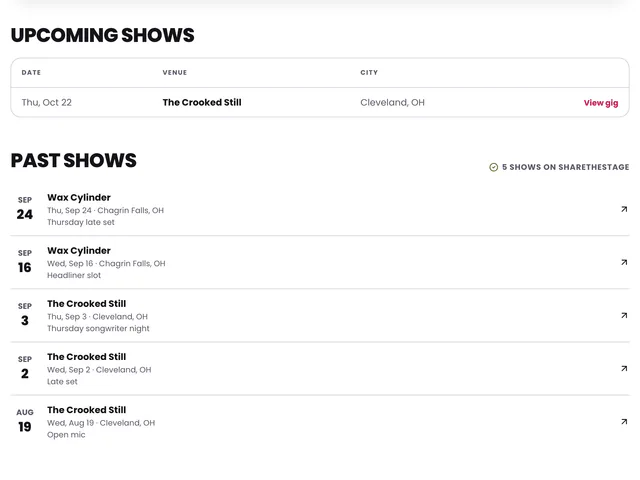Open the View gig link
640x480 pixels.
pos(601,103)
